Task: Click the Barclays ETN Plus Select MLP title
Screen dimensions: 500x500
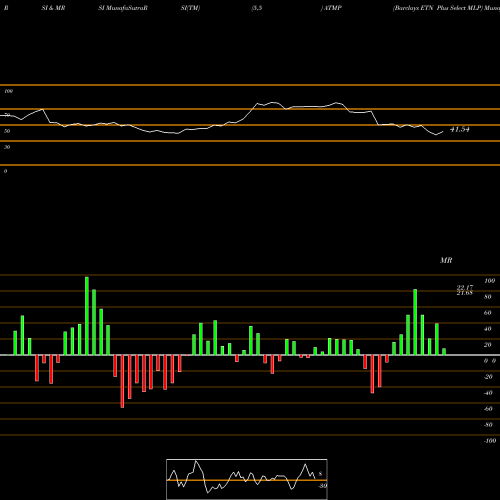Action: tap(438, 8)
